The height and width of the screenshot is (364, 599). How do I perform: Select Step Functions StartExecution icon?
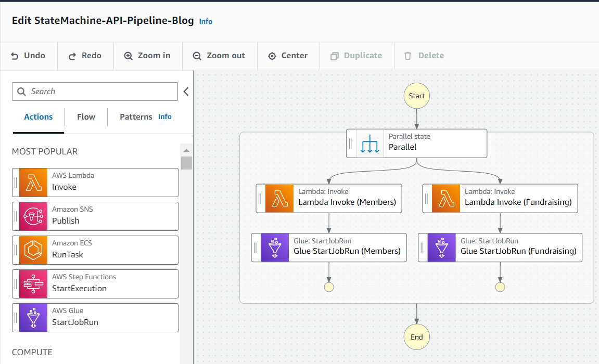point(33,284)
